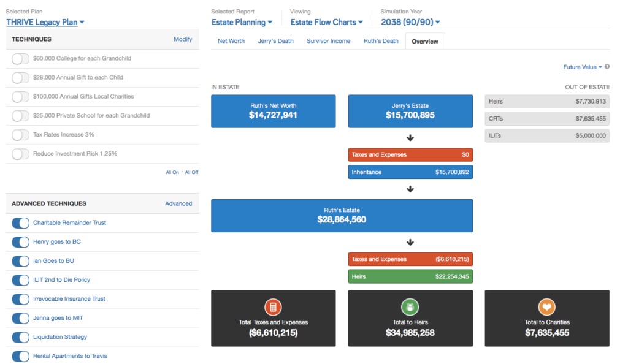Open the Survivor Income tab
The image size is (628, 364).
click(328, 41)
